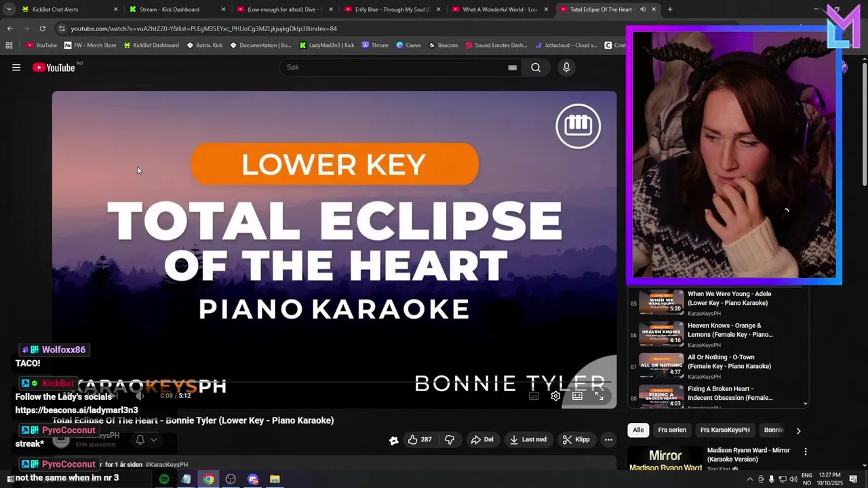Open the Botrix. Kick bookmark
This screenshot has height=488, width=868.
point(203,45)
